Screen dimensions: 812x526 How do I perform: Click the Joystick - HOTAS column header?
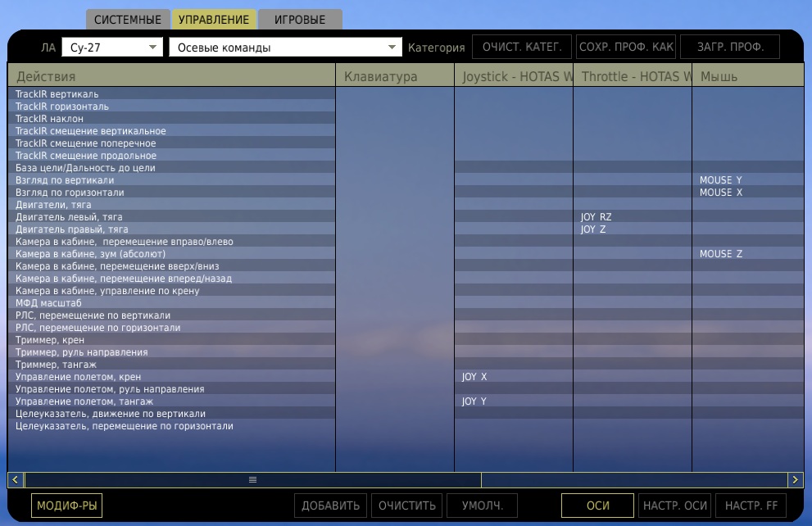pyautogui.click(x=514, y=76)
